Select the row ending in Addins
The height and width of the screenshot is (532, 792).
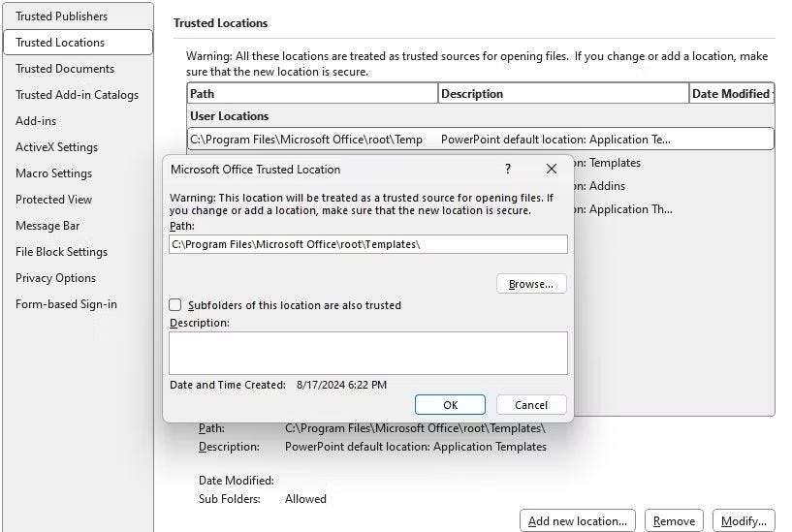[x=674, y=186]
